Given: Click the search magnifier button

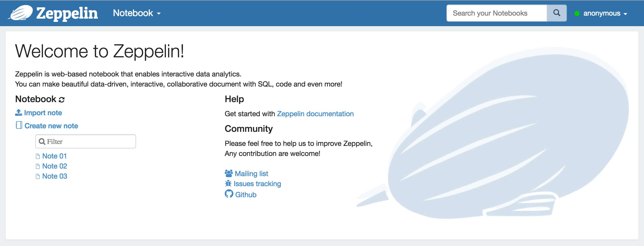Looking at the screenshot, I should (x=557, y=13).
